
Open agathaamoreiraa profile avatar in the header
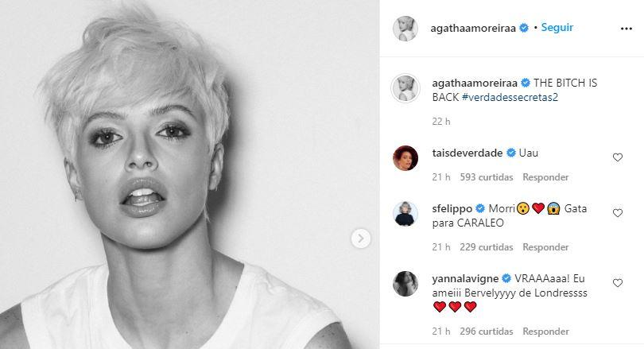tap(405, 29)
